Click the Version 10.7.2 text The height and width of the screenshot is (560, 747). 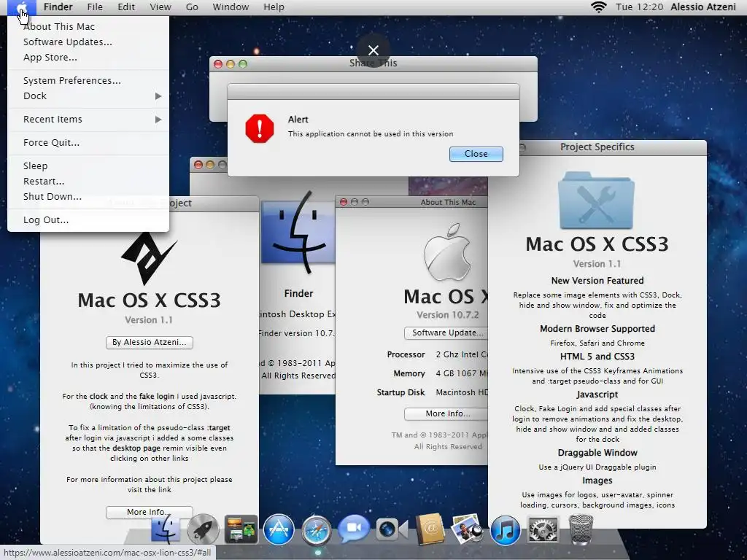(x=447, y=315)
